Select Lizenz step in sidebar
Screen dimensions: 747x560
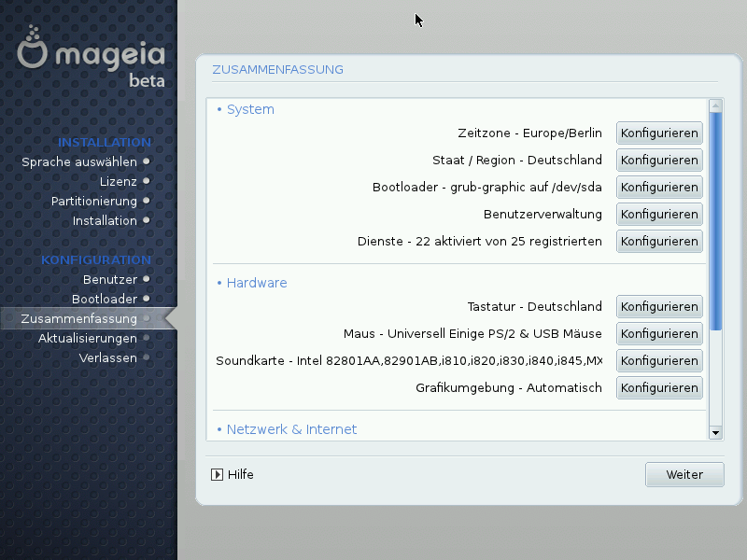(x=125, y=181)
